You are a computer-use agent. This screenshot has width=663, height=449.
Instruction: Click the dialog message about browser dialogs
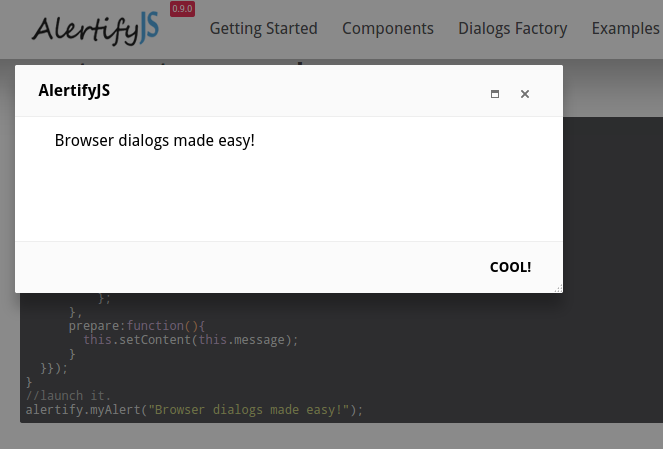[155, 140]
